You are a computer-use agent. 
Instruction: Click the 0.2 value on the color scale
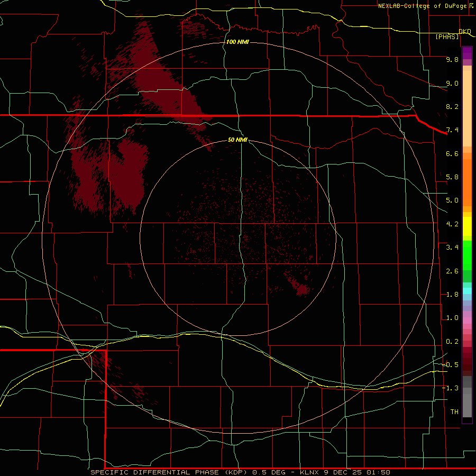[452, 342]
